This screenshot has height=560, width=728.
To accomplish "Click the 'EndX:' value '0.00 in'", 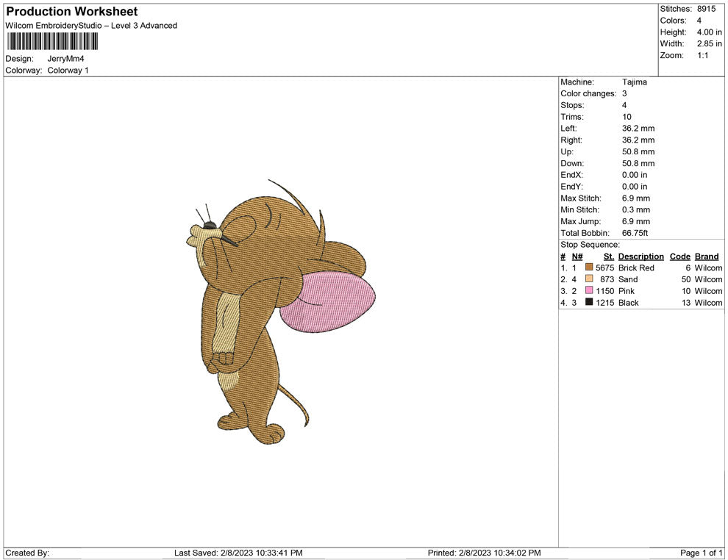I will pos(635,175).
